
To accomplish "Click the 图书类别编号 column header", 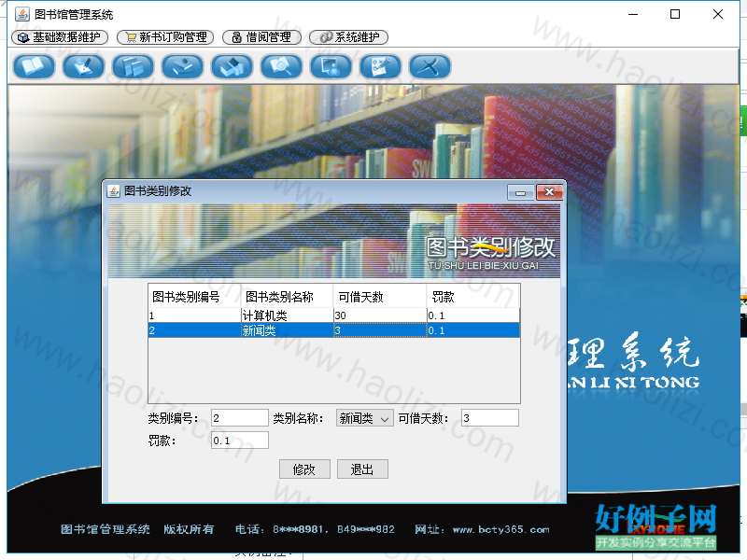I will click(x=194, y=297).
